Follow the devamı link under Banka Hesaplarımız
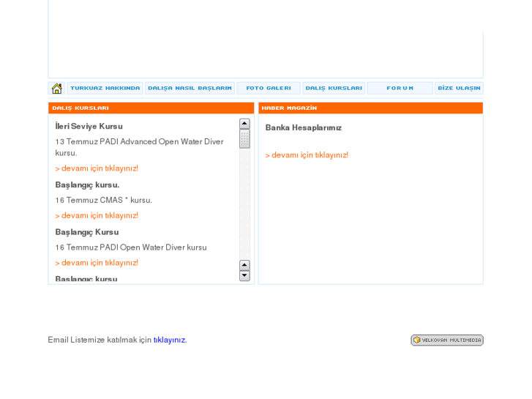 coord(307,155)
